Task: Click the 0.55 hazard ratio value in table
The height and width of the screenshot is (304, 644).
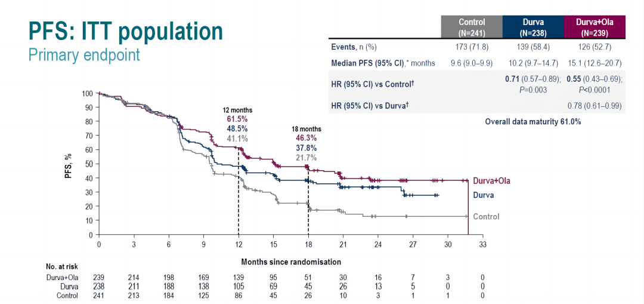Action: [x=574, y=78]
